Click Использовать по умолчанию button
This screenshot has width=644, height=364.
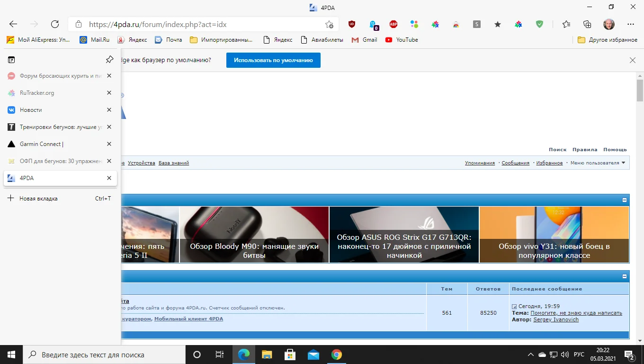tap(273, 60)
